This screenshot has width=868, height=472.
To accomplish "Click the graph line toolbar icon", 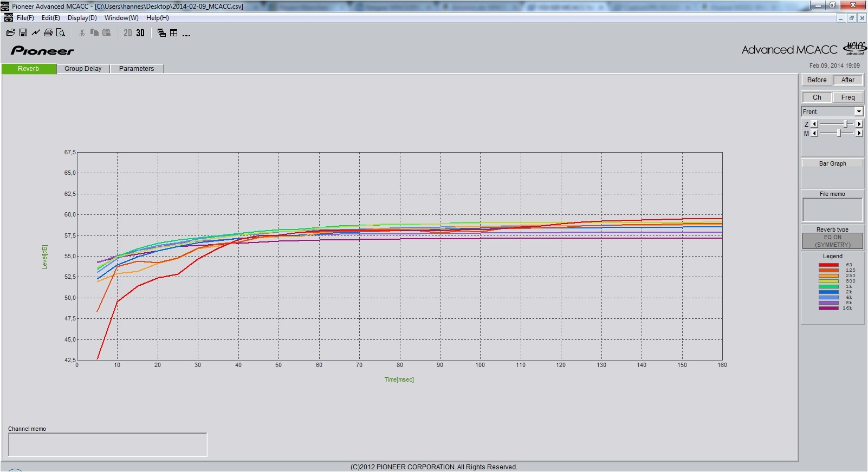I will point(36,33).
